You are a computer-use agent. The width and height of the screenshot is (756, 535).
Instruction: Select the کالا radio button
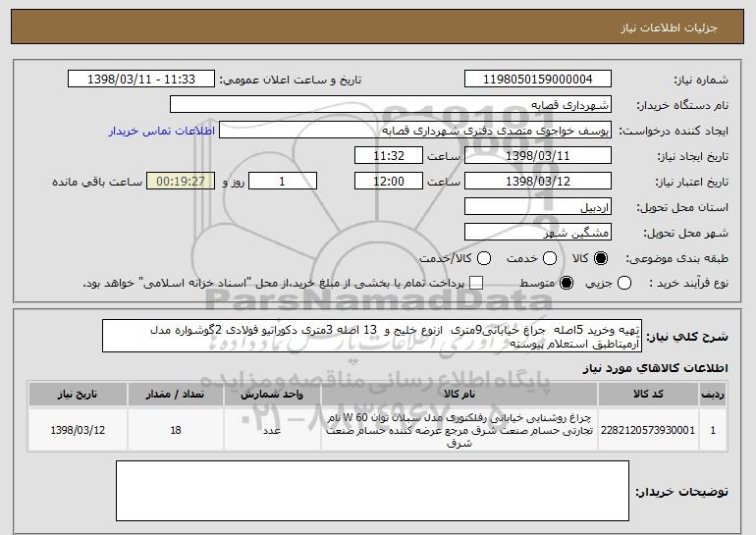[x=601, y=258]
